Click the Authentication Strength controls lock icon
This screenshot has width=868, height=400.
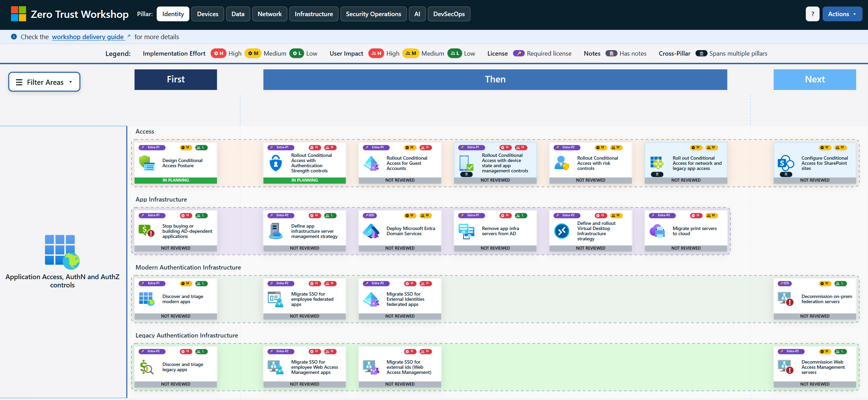pos(276,163)
